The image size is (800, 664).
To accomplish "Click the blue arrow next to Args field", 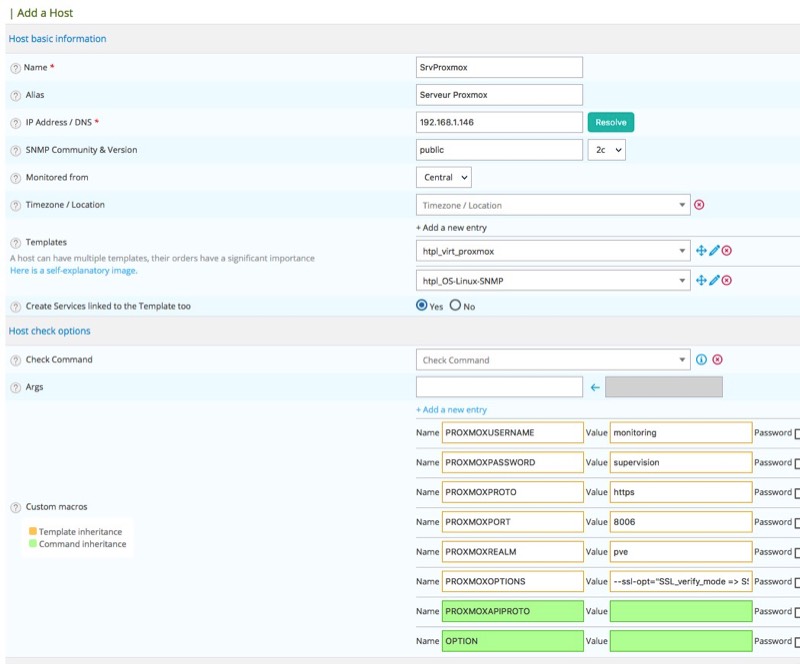I will [594, 387].
